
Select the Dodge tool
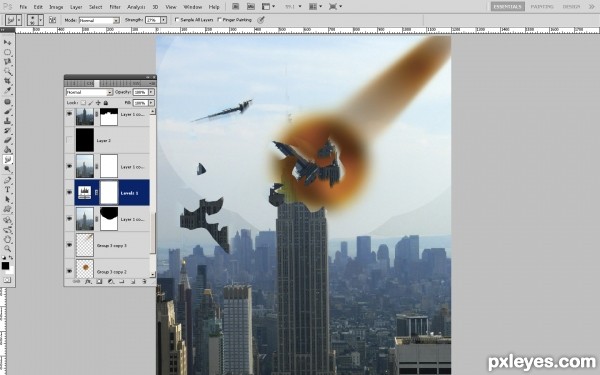click(x=7, y=169)
